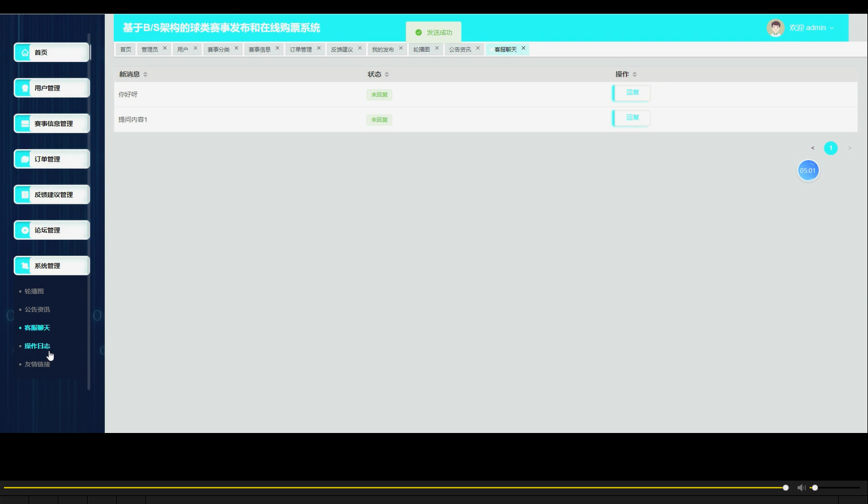Expand the 赛事信息管理 menu
Viewport: 868px width, 504px height.
[x=52, y=124]
